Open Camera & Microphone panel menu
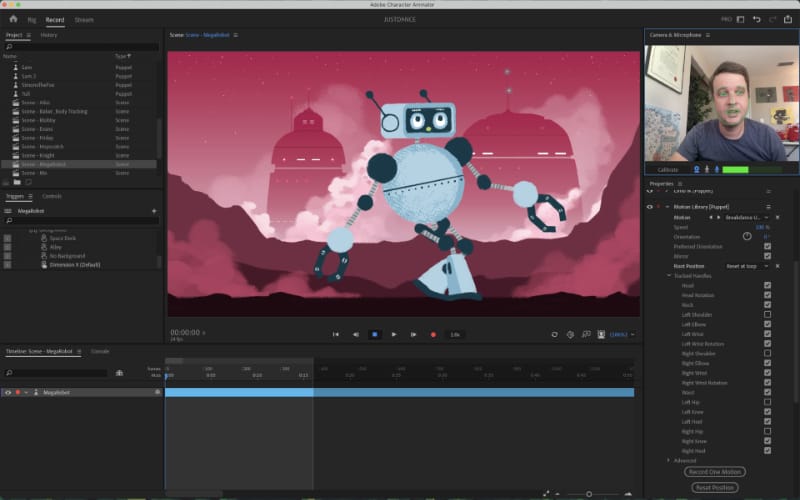This screenshot has width=800, height=500. coord(708,35)
